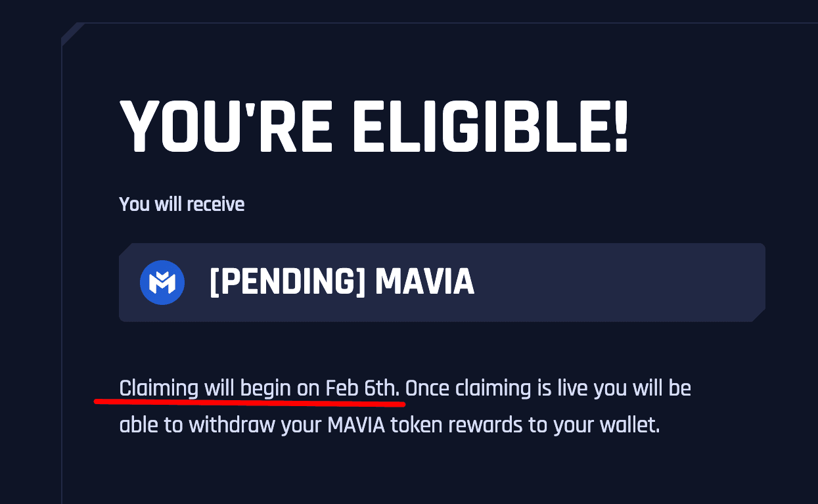Click the word "Claiming" starting the paragraph
Screen dimensions: 818x504
pyautogui.click(x=158, y=389)
